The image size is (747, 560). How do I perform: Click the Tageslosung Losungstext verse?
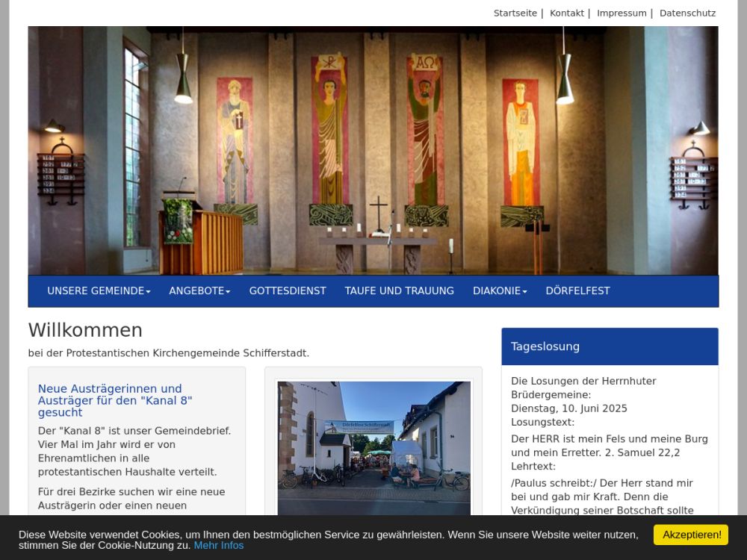point(609,446)
